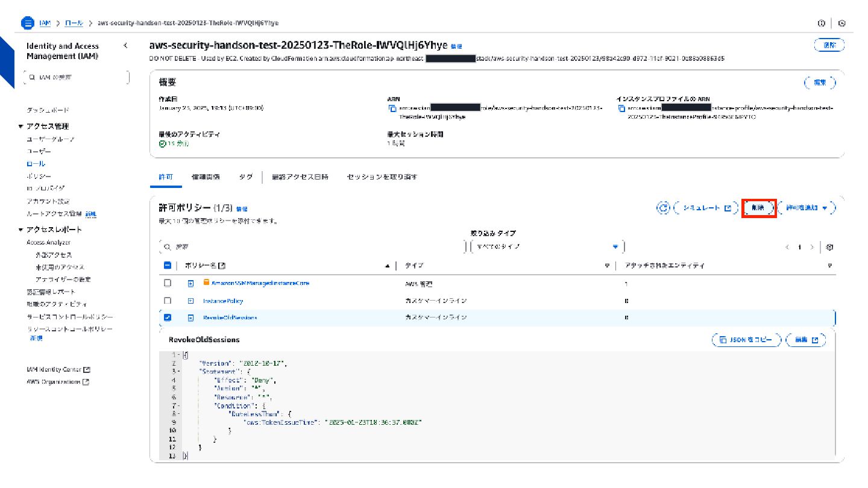The width and height of the screenshot is (868, 488).
Task: Fold JSON line 1 in code viewer
Action: tap(179, 355)
